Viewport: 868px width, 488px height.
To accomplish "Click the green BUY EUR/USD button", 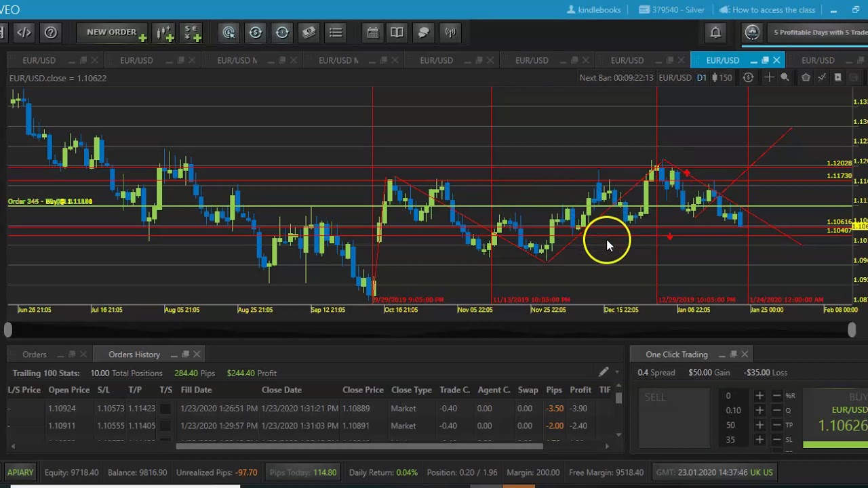I will pos(835,418).
